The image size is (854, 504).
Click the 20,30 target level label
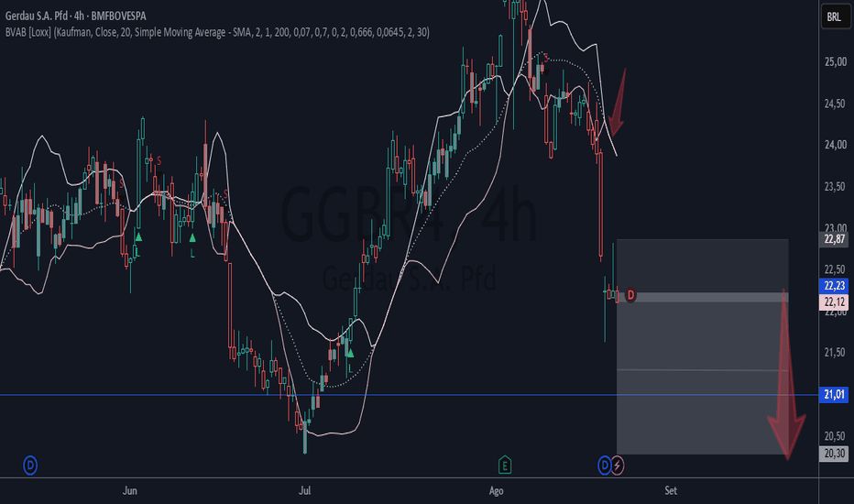pyautogui.click(x=834, y=454)
